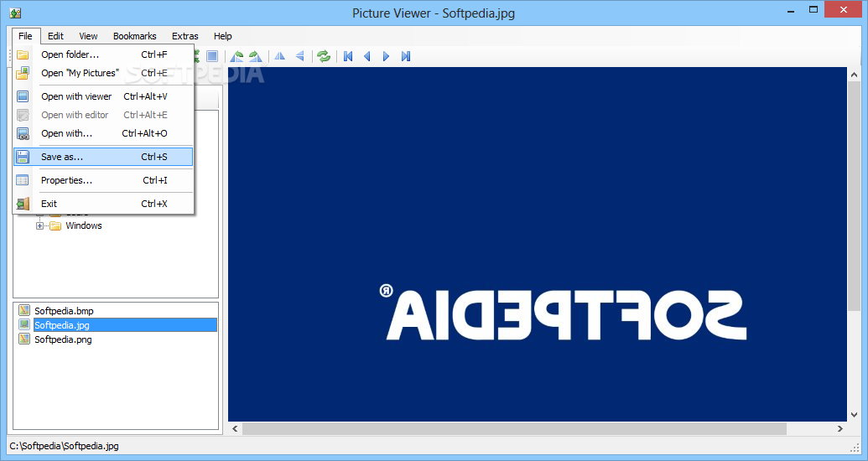Screen dimensions: 868x461
Task: Select Softpedia.bmp in file list
Action: pyautogui.click(x=64, y=311)
